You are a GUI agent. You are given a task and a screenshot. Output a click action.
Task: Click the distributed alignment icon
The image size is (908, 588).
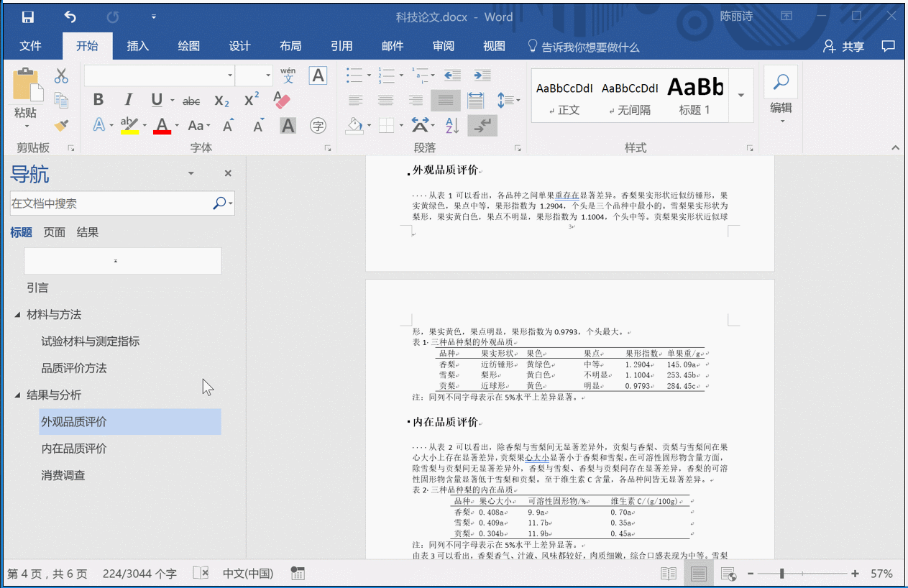click(x=476, y=101)
